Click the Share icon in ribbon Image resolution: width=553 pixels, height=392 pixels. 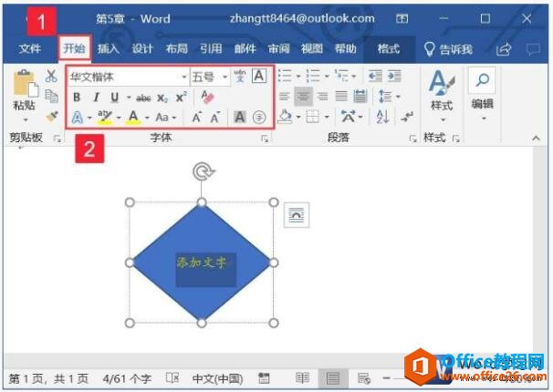504,49
